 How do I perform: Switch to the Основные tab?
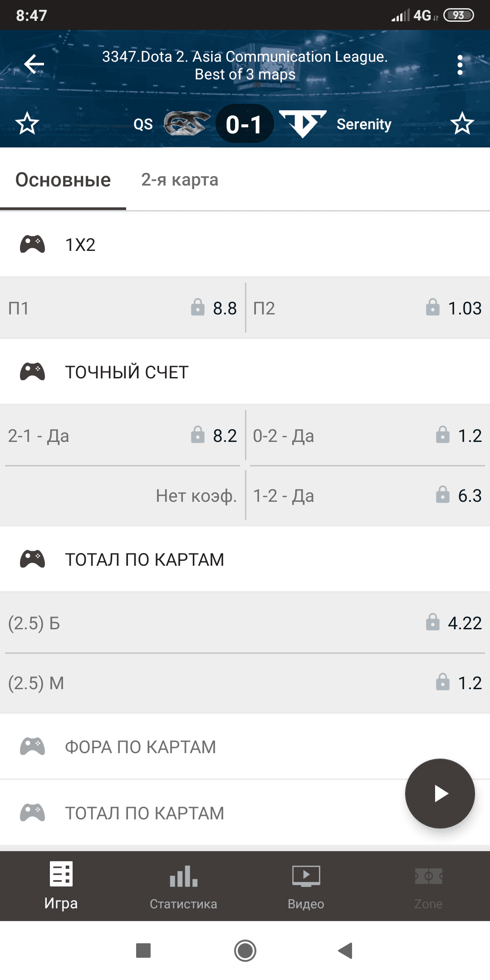[63, 180]
